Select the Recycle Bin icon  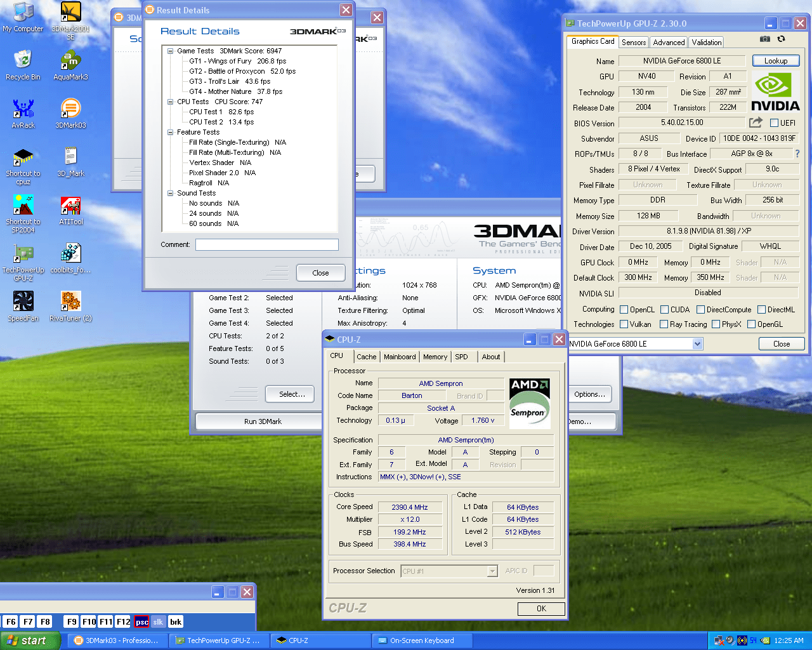(x=23, y=65)
